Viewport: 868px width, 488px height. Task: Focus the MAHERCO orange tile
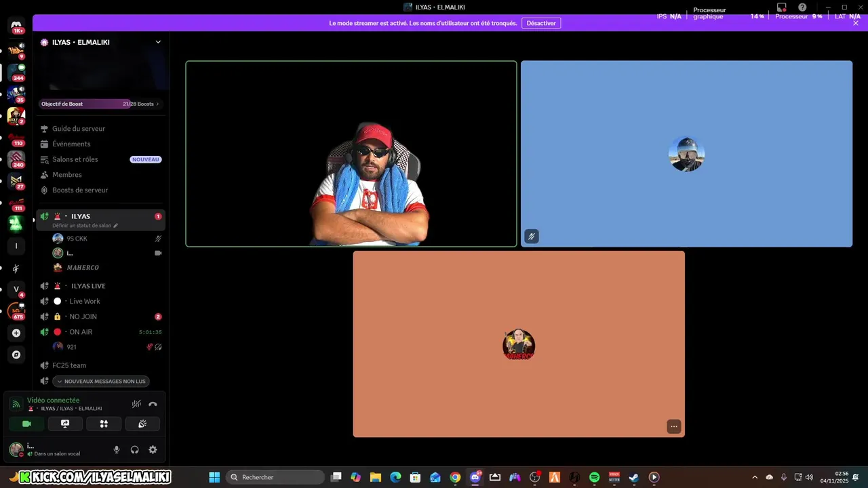(519, 344)
